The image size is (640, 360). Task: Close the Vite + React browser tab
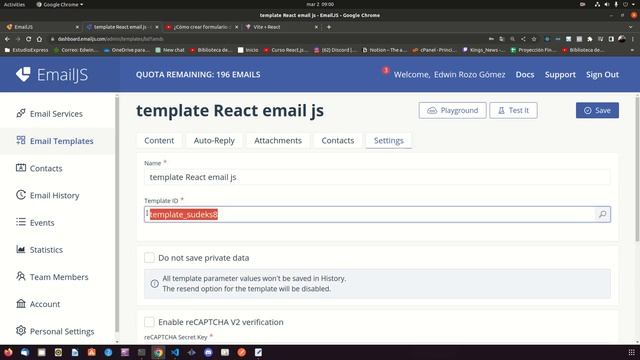(316, 27)
